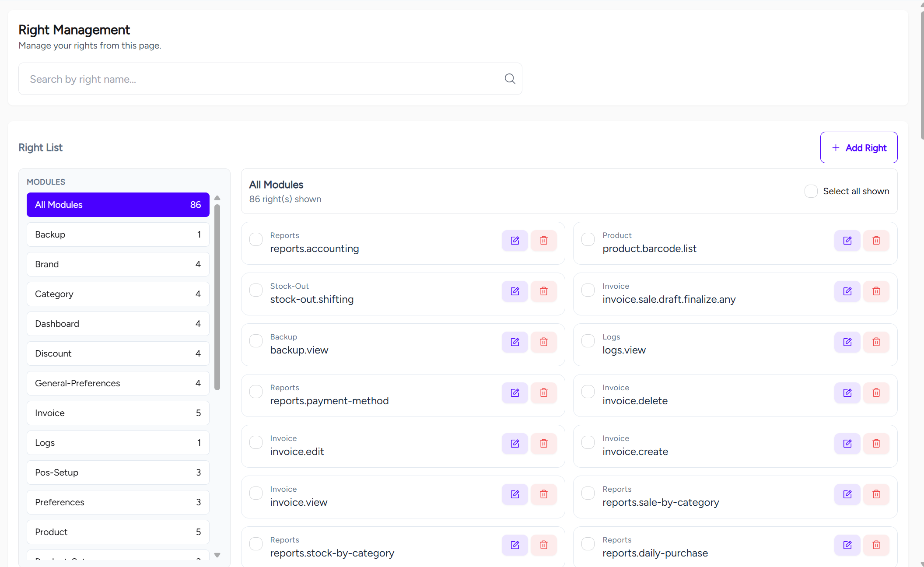924x567 pixels.
Task: Edit the reports.accounting right
Action: pyautogui.click(x=515, y=241)
